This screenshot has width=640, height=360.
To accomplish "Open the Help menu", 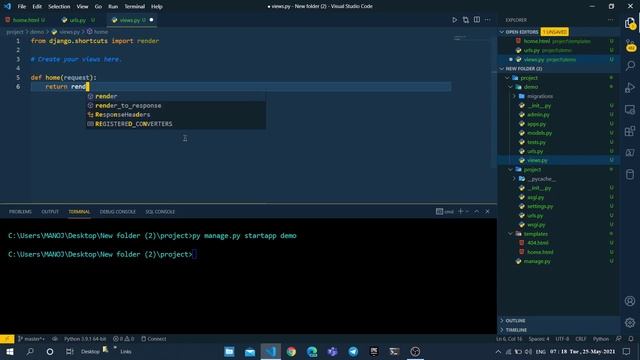I will [157, 7].
